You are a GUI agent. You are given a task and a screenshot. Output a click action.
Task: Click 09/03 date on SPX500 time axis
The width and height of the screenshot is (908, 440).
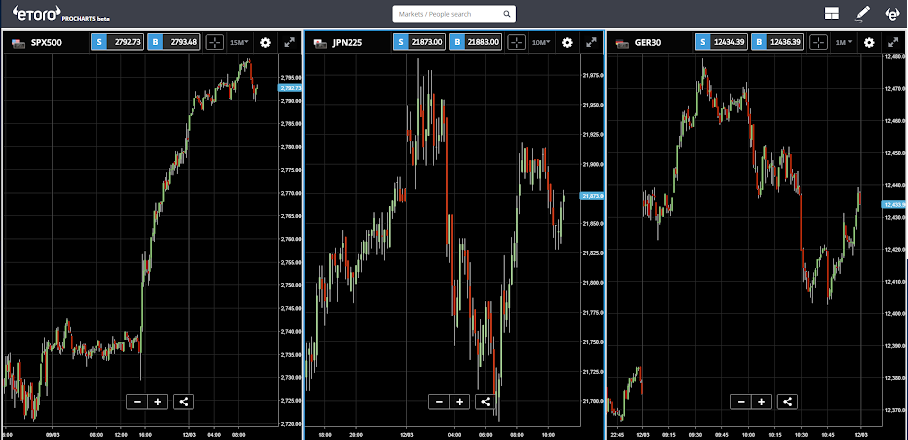(53, 434)
